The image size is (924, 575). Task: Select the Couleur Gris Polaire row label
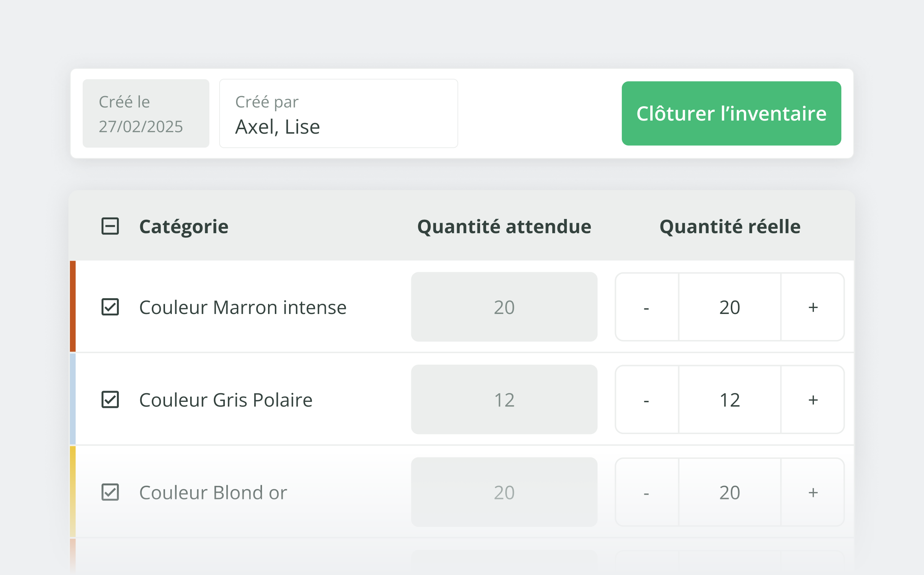[x=226, y=400]
